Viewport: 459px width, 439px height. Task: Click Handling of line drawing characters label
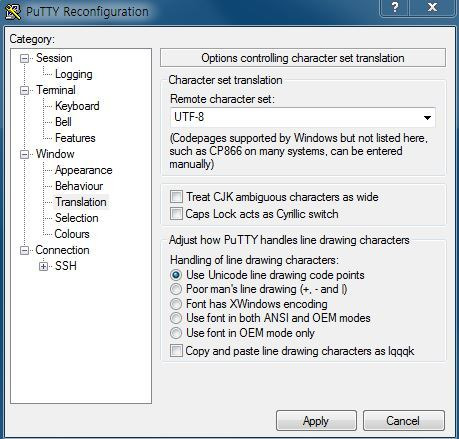point(254,260)
